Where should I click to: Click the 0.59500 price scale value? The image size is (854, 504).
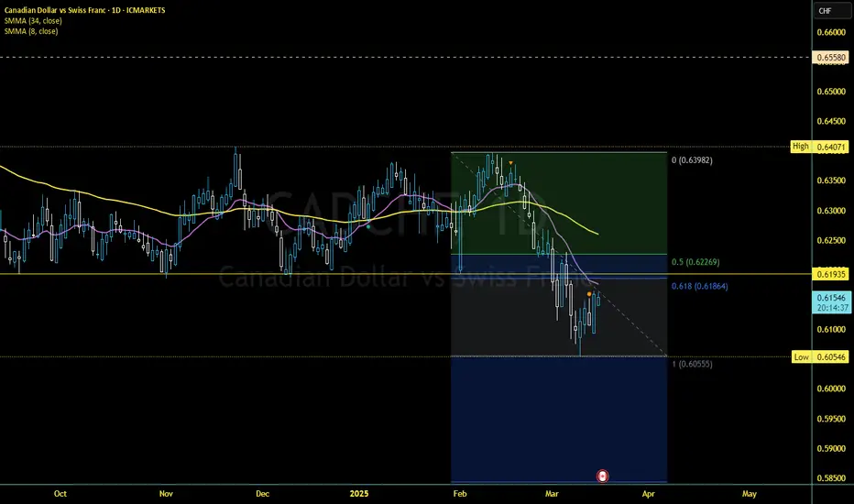(831, 419)
